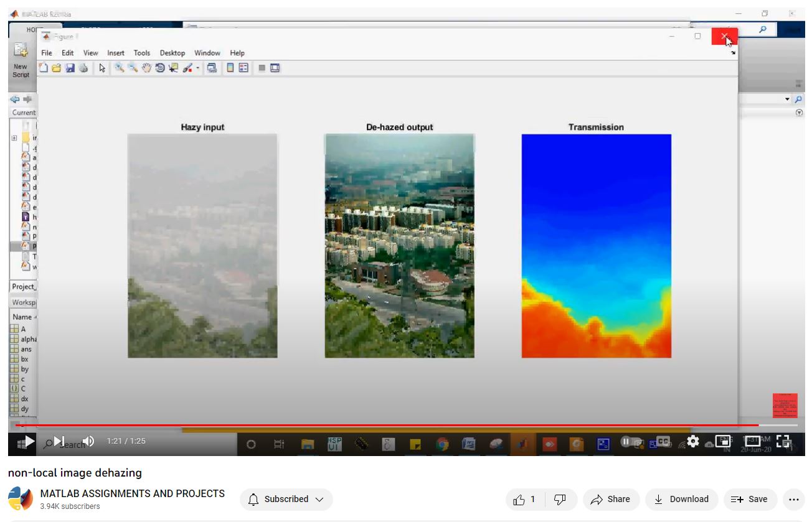Click the channel avatar icon
This screenshot has width=812, height=522.
[x=20, y=499]
